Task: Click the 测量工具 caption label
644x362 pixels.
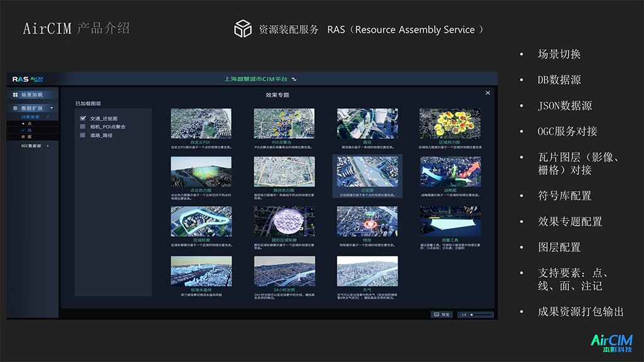Action: [450, 240]
